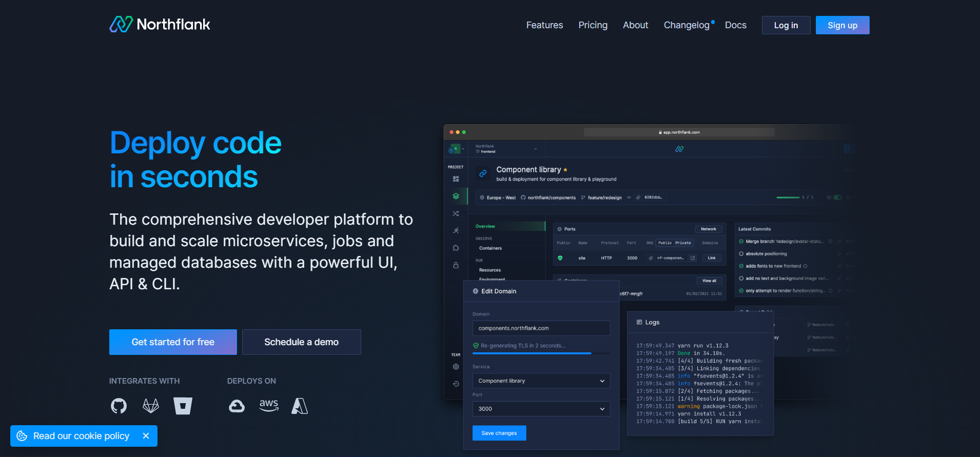Click Get started for free
The height and width of the screenshot is (457, 980).
(x=173, y=342)
